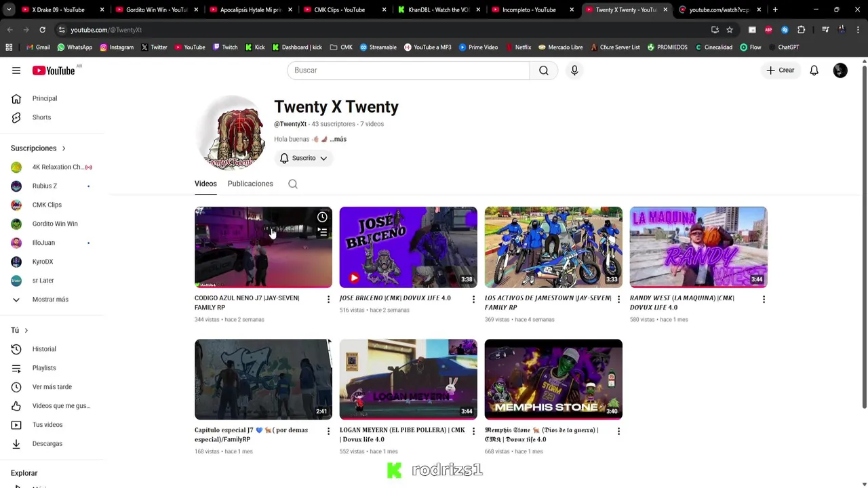Open notifications bell in header
Screen dimensions: 868x488
814,70
